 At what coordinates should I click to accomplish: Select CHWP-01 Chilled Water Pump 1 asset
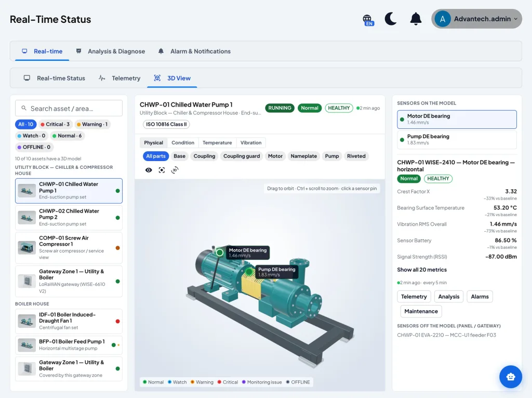69,191
